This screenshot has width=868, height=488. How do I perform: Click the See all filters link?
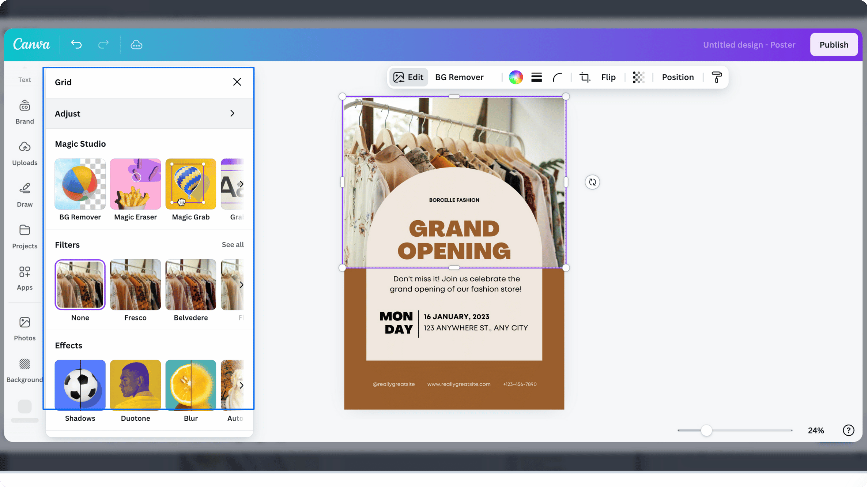coord(233,244)
